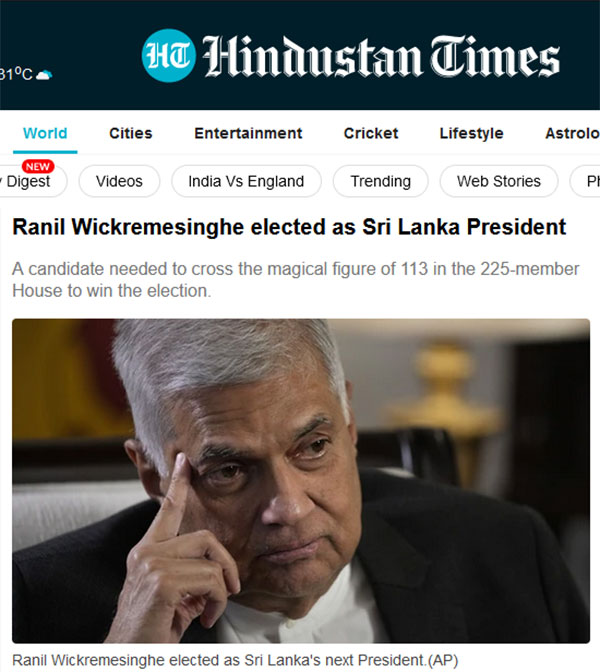Click the HT circular logo icon

(168, 56)
